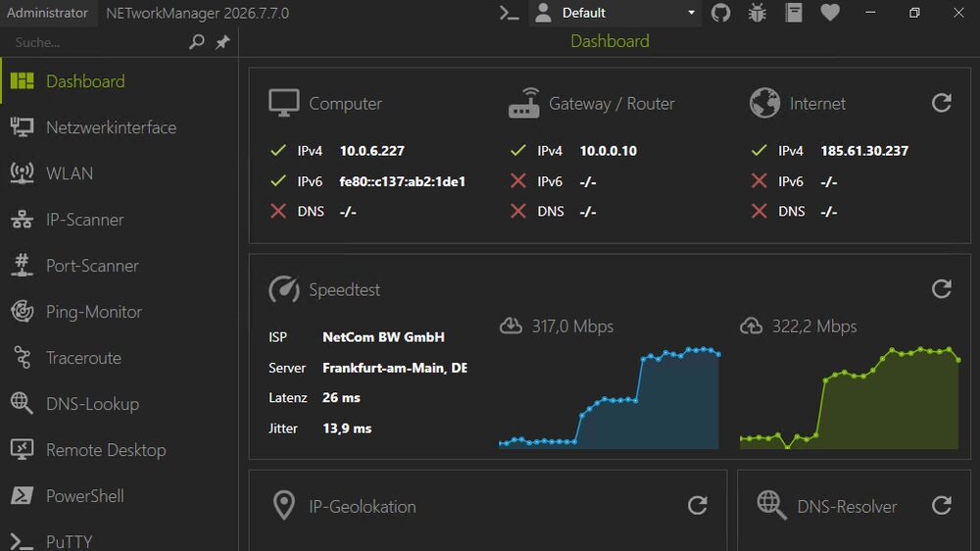Refresh the Speedtest panel
The image size is (980, 551).
coord(941,288)
